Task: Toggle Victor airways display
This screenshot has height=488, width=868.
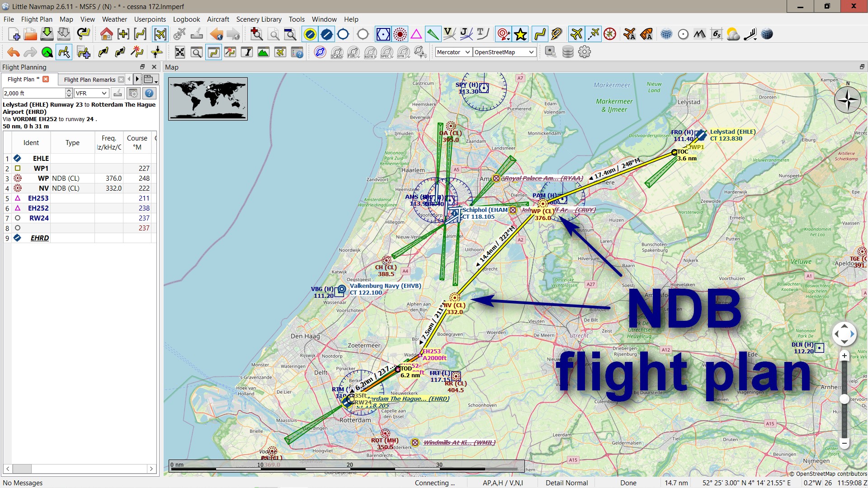Action: 449,34
